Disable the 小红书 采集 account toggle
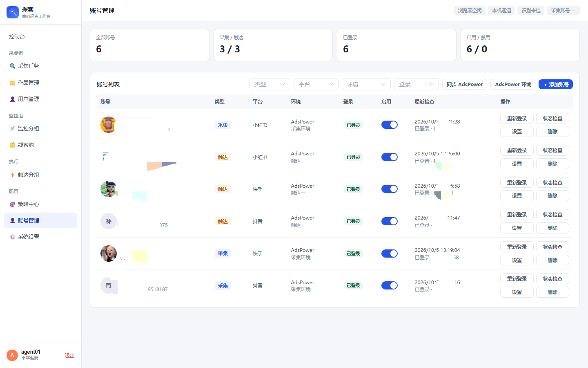 click(390, 125)
